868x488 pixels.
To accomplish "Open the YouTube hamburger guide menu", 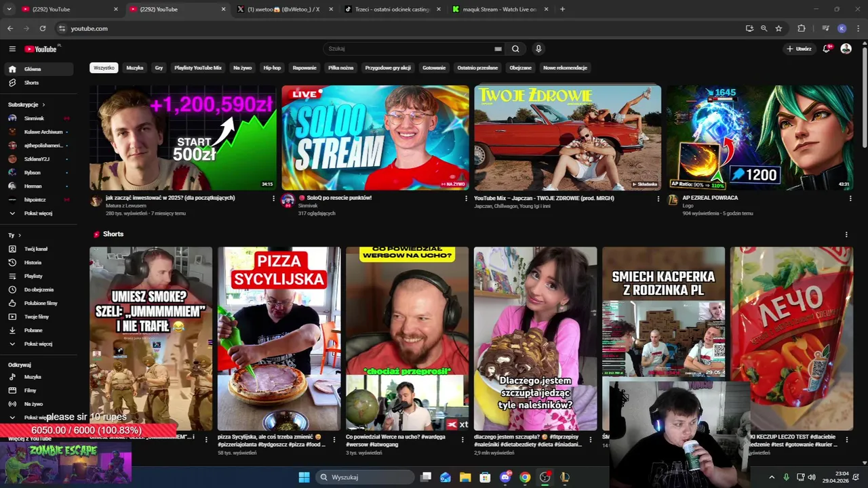I will coord(12,49).
